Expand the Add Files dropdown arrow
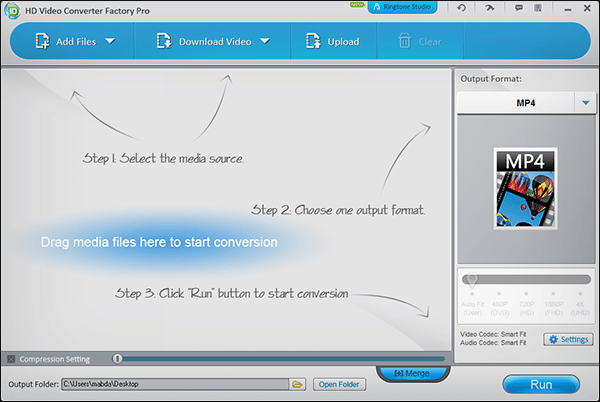Screen dimensions: 600x402 pos(110,42)
